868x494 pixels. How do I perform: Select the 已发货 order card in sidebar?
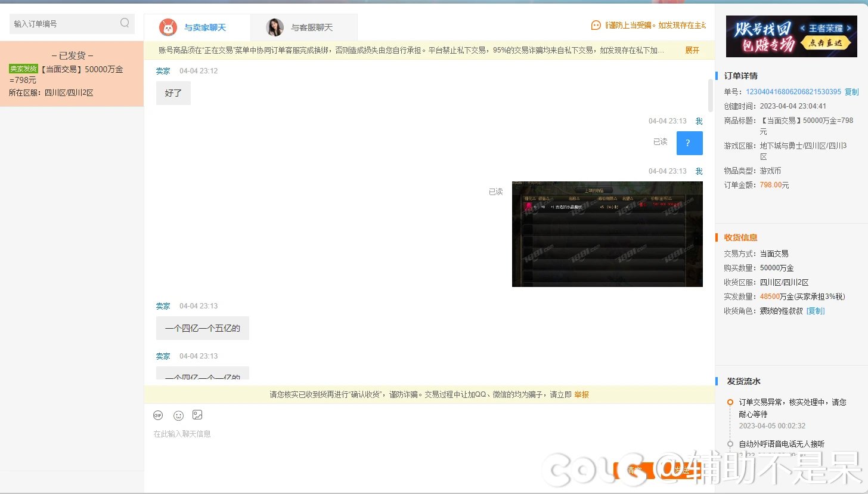pos(72,74)
